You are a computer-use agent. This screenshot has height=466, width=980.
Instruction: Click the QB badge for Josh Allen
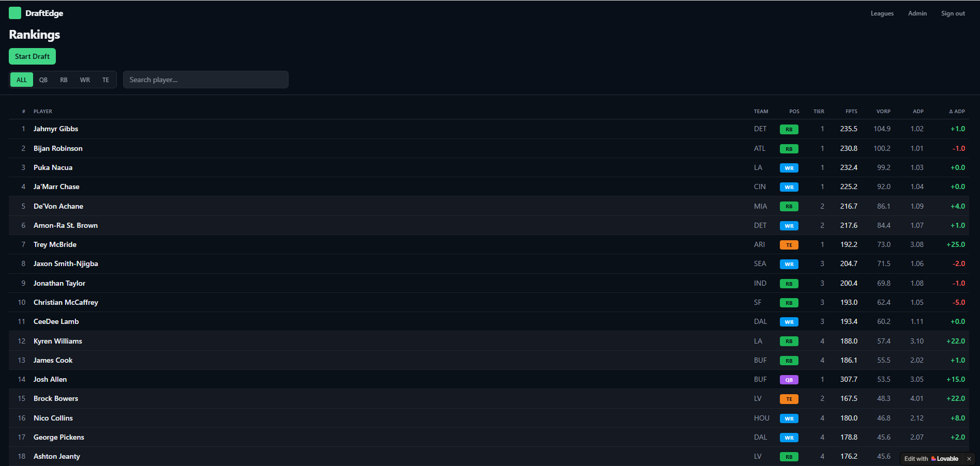click(789, 380)
